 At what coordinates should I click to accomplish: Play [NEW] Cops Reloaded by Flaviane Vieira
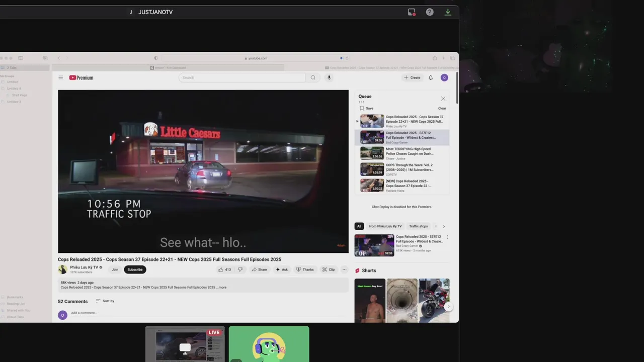click(403, 186)
